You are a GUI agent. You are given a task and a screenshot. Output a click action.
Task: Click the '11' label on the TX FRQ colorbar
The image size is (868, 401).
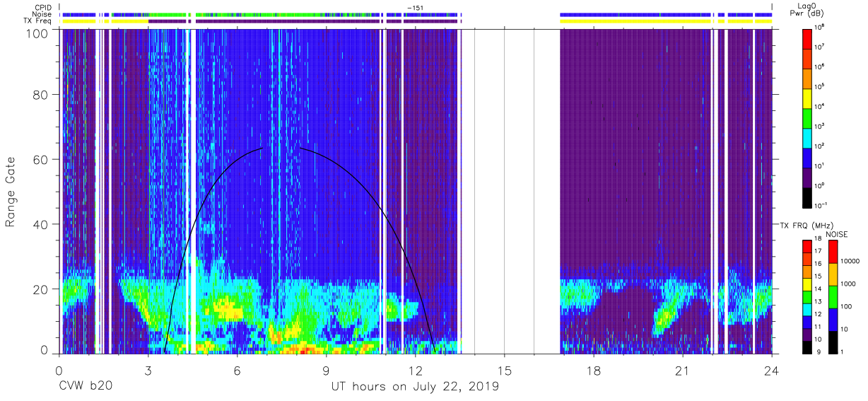[818, 326]
